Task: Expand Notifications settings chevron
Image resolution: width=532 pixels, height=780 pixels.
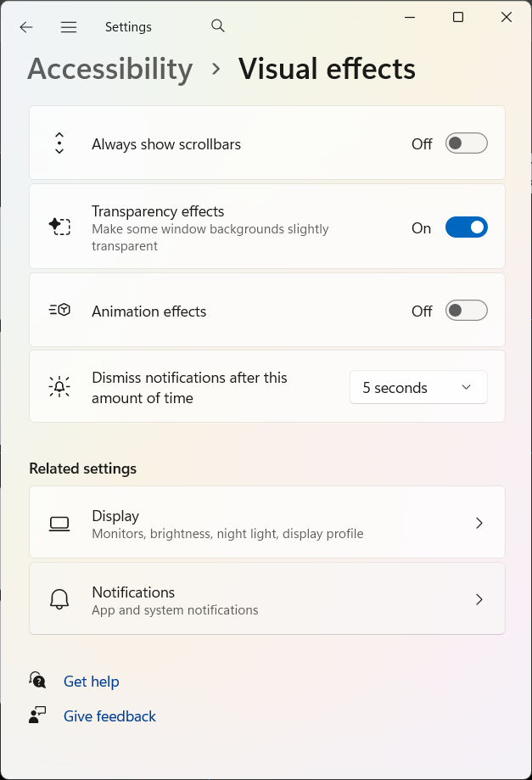Action: [479, 599]
